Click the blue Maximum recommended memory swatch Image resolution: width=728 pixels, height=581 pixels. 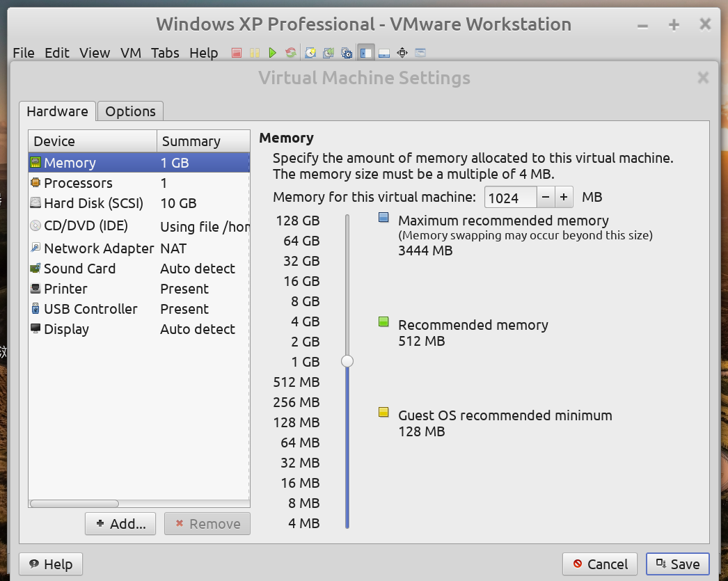click(x=383, y=217)
